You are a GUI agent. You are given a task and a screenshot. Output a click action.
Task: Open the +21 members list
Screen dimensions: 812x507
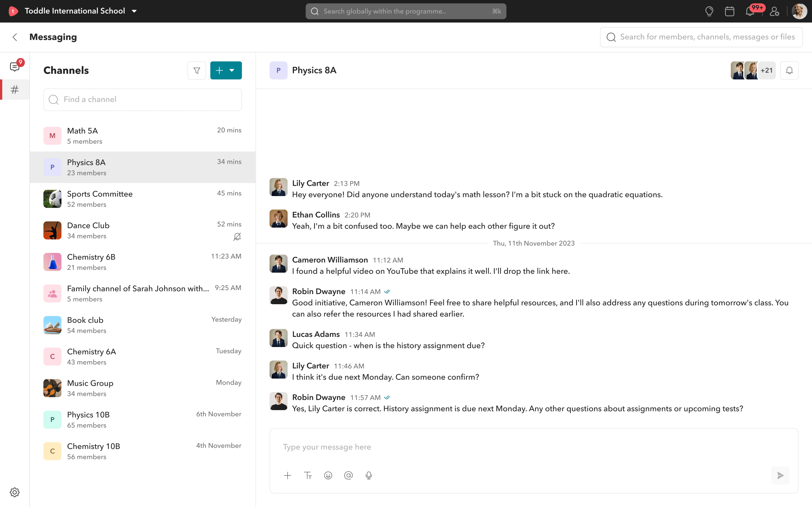point(766,71)
